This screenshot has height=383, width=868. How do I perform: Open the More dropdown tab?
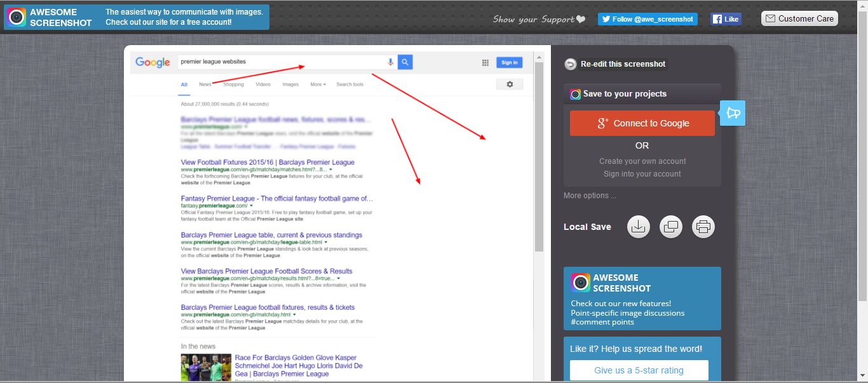click(318, 84)
